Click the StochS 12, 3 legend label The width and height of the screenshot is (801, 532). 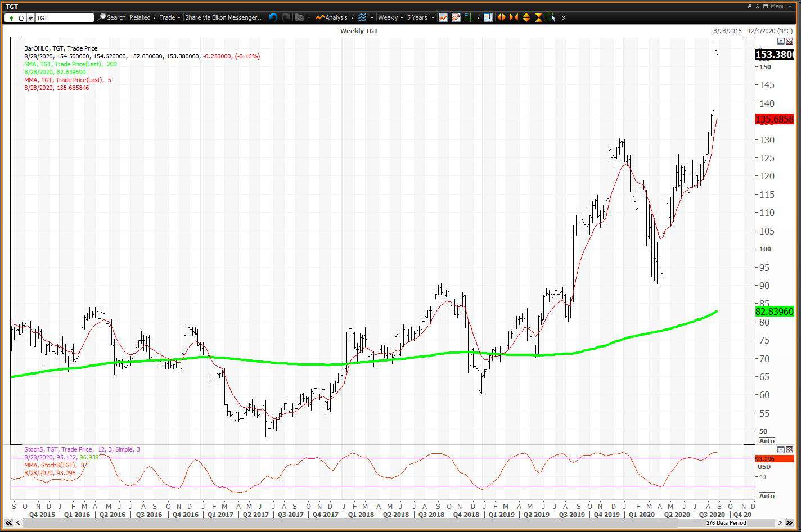(x=82, y=450)
